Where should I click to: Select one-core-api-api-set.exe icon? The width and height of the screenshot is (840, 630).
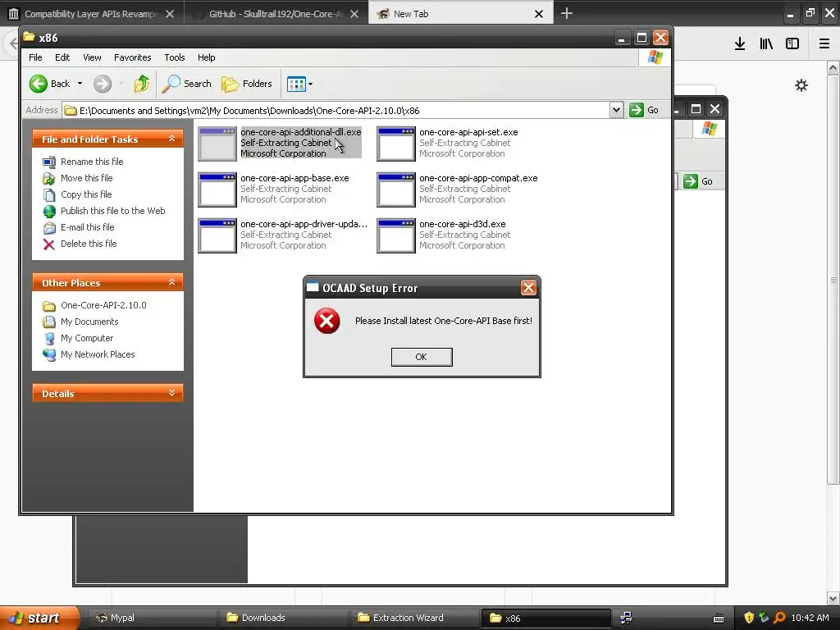pos(396,144)
